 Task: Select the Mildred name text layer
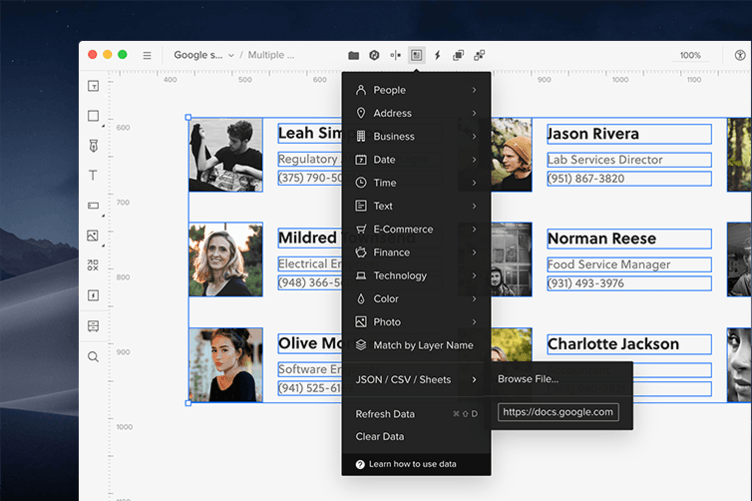pos(309,238)
